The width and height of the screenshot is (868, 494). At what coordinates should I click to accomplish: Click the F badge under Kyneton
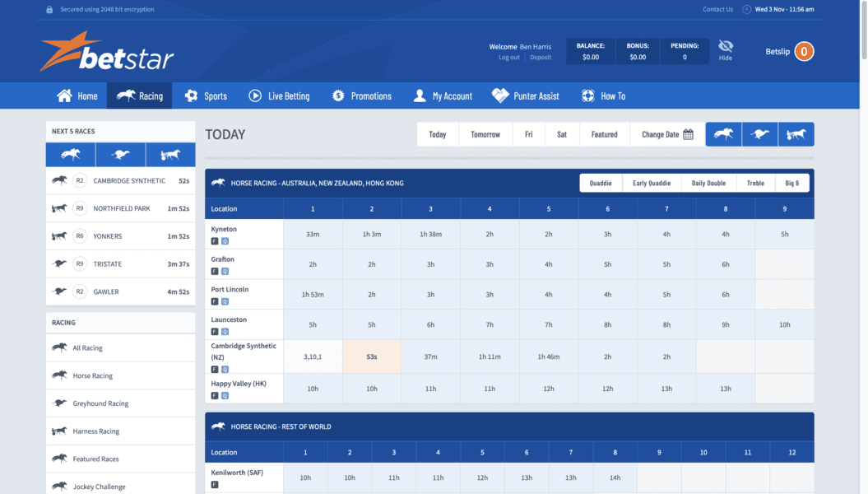(215, 240)
